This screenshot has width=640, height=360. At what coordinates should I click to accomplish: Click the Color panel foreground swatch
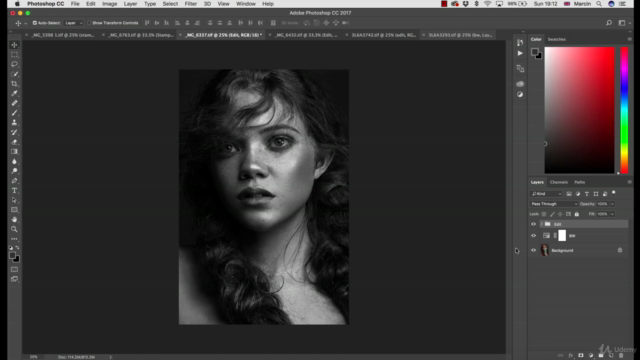pyautogui.click(x=534, y=52)
